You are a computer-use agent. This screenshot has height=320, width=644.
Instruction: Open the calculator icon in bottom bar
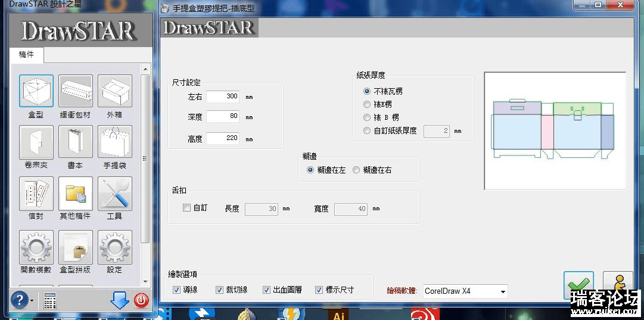[49, 301]
